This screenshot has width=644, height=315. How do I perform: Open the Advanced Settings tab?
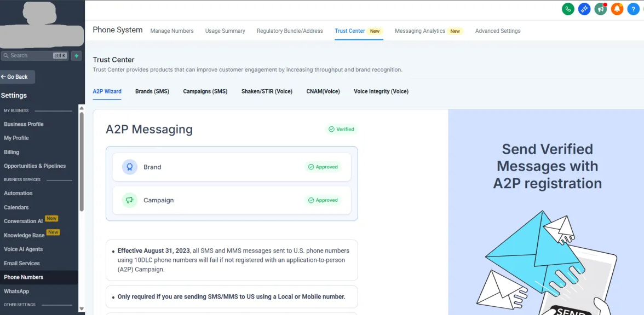(x=498, y=31)
